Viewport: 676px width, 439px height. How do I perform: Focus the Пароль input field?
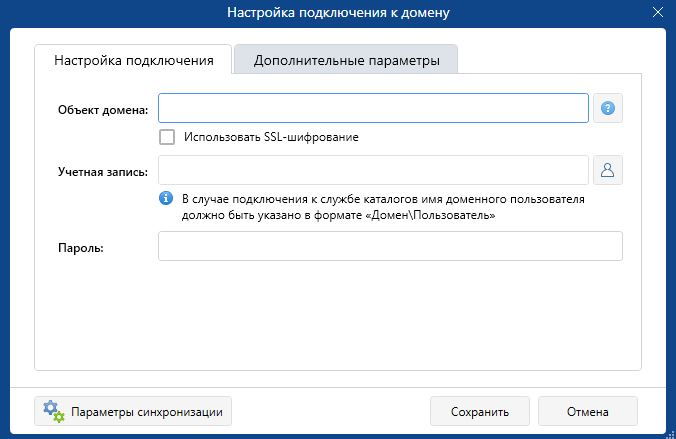390,246
